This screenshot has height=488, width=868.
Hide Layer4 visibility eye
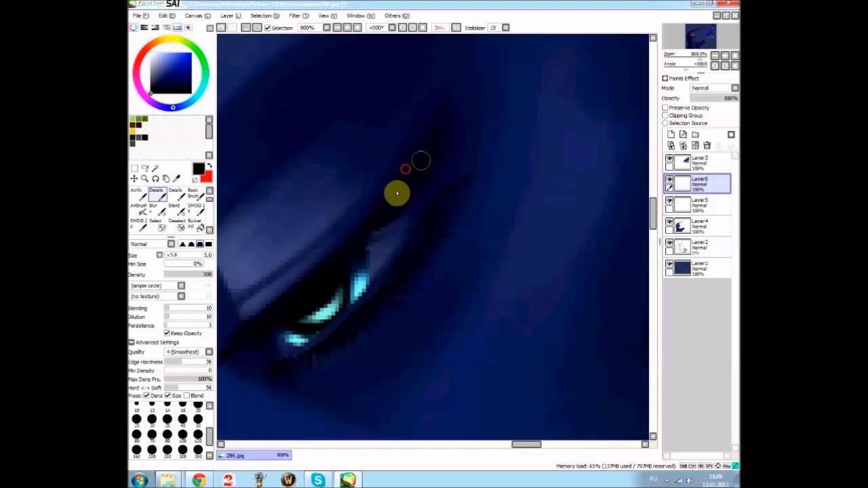point(669,221)
